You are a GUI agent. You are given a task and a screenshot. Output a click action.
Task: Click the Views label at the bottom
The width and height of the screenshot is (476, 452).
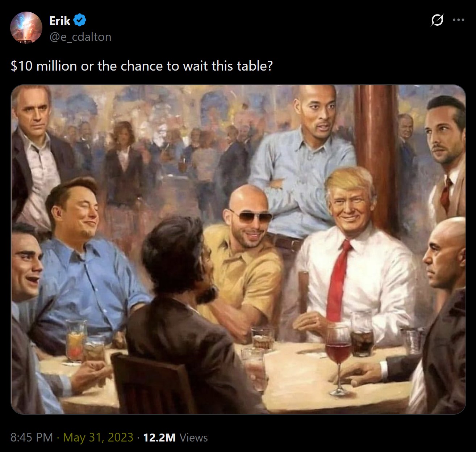point(194,438)
